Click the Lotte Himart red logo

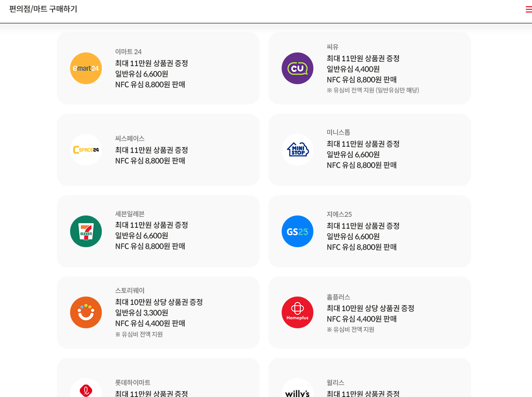(x=86, y=388)
